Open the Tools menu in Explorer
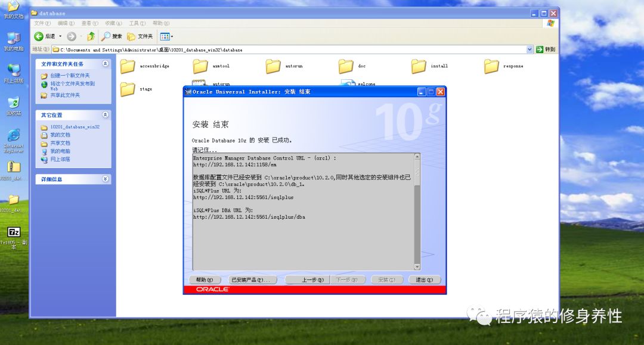 [137, 23]
